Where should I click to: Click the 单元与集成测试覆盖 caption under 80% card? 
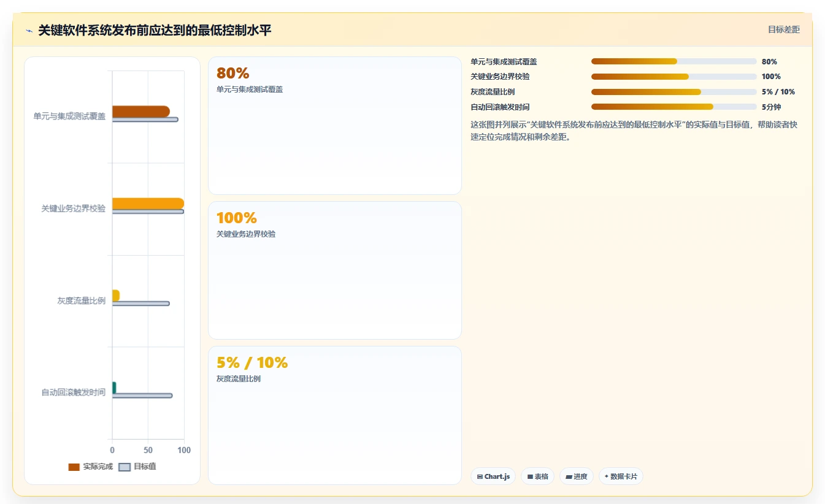coord(250,90)
